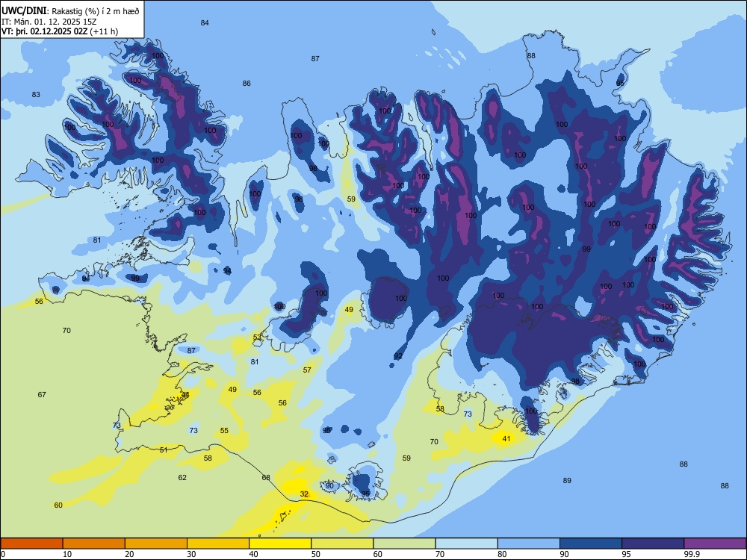Pick the value 51 on Reykjanes peninsula

164,450
